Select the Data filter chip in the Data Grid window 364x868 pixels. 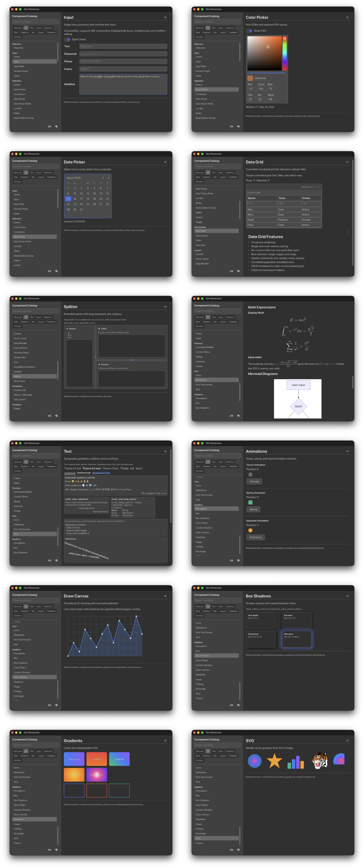click(x=198, y=177)
